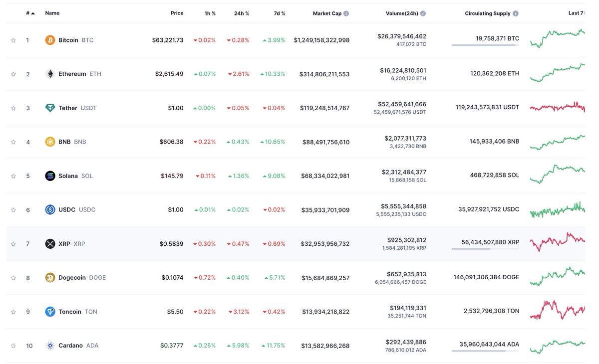This screenshot has height=364, width=599.
Task: Click Bitcoin's price $63,221.73
Action: tap(168, 40)
